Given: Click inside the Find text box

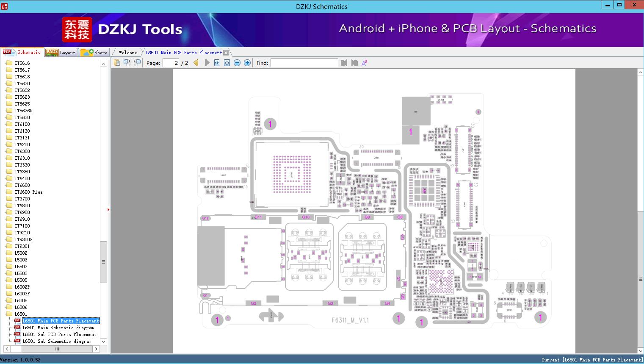Looking at the screenshot, I should point(304,62).
